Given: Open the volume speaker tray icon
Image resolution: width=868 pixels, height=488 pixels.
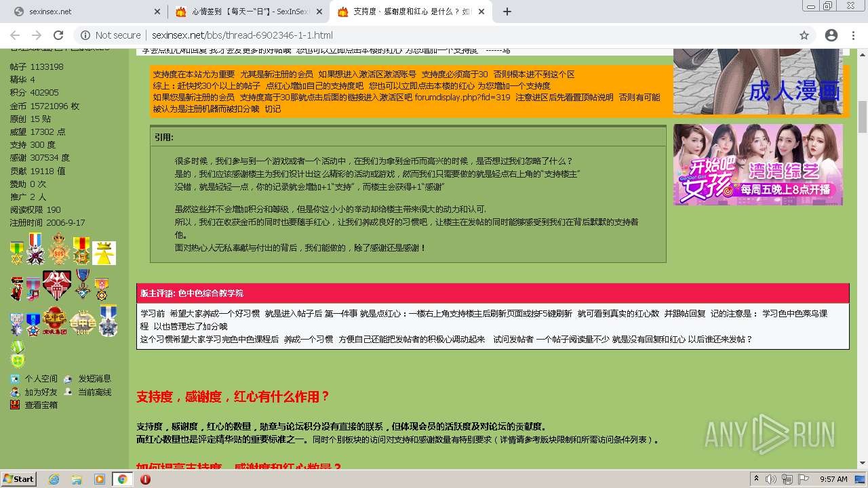Looking at the screenshot, I should 772,479.
